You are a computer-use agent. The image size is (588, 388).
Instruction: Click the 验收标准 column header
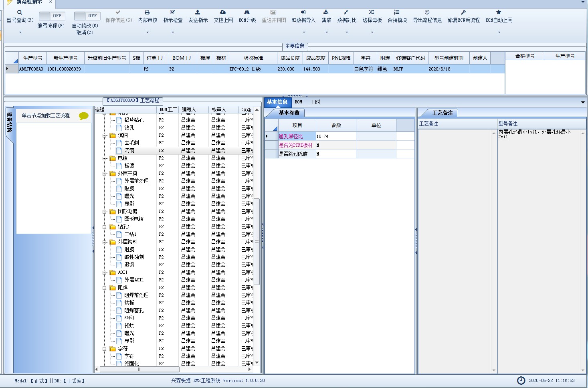click(x=253, y=58)
